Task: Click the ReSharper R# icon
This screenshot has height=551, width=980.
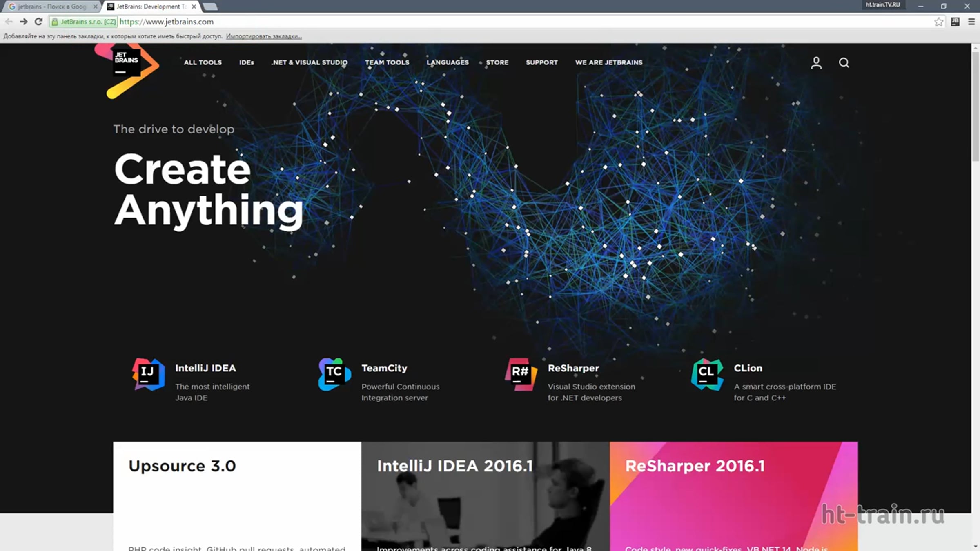Action: click(521, 374)
